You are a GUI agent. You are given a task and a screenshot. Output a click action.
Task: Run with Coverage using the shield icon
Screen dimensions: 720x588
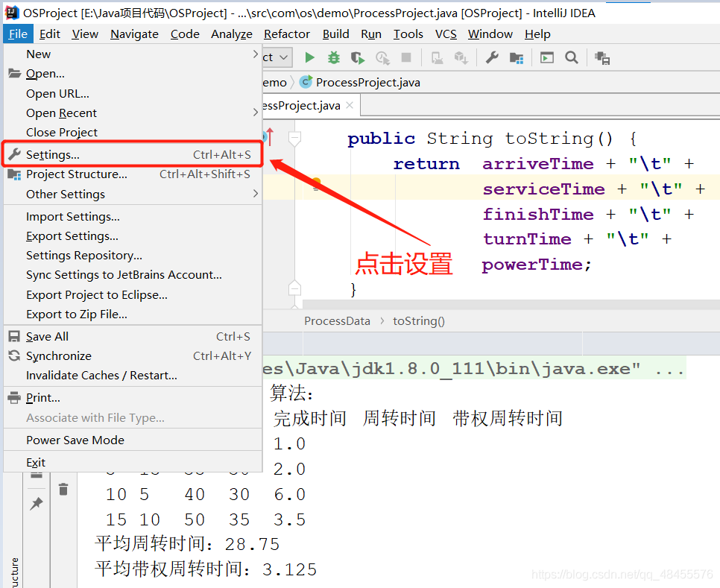358,57
